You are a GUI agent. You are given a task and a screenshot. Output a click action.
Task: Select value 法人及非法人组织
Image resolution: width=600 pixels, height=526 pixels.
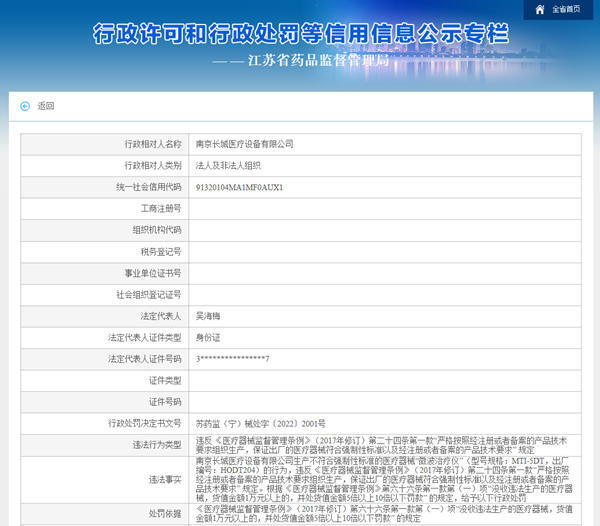[x=228, y=166]
